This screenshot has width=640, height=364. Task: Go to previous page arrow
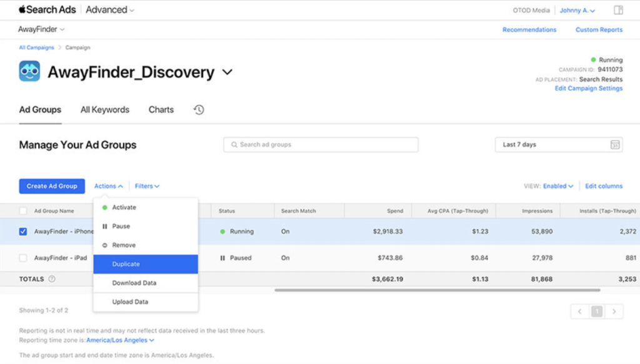(579, 312)
